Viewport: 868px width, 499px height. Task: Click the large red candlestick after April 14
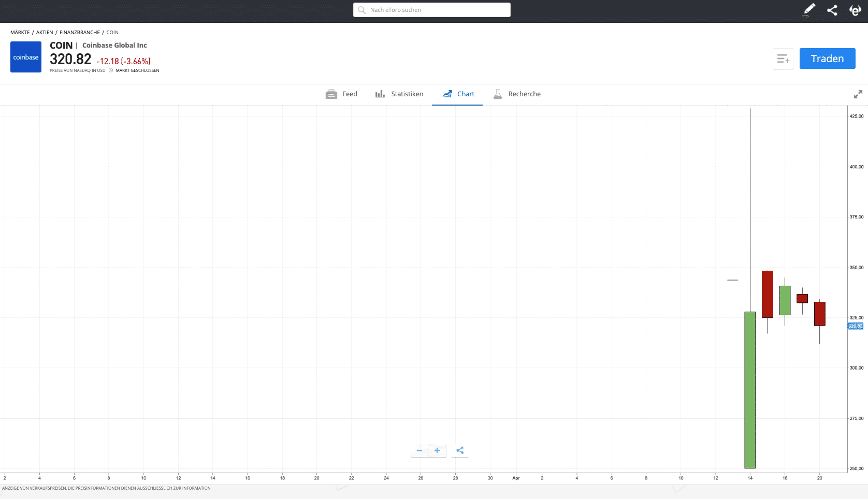tap(768, 294)
